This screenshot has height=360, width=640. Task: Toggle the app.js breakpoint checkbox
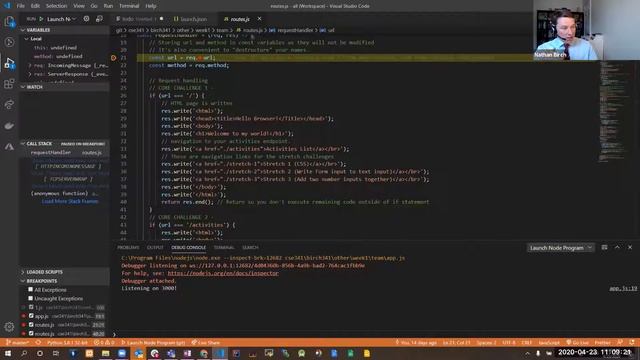tap(31, 316)
